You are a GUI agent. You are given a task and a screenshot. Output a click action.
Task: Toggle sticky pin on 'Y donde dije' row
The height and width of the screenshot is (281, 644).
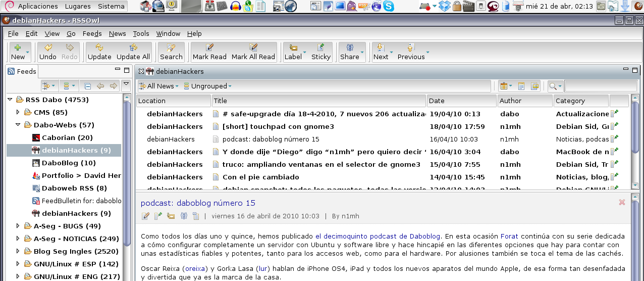click(x=615, y=152)
